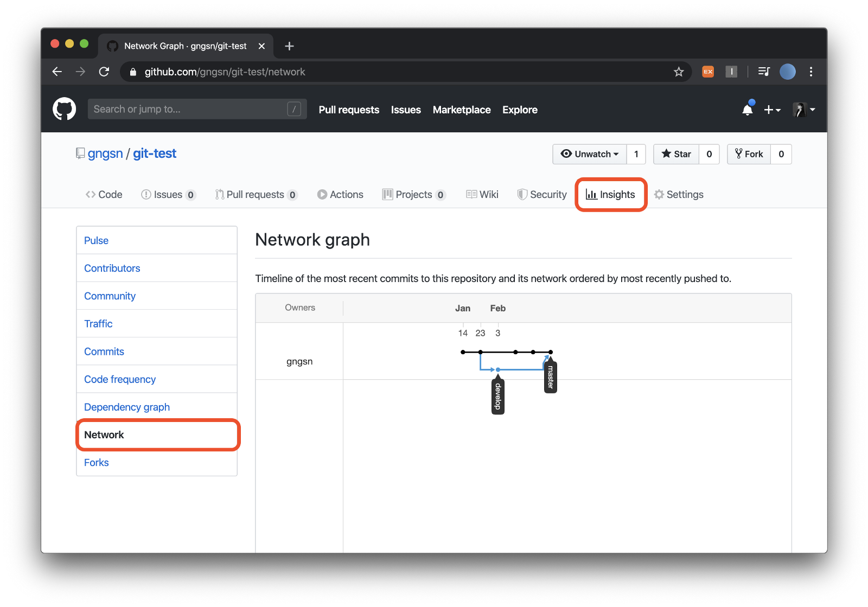
Task: Click the develop branch label in graph
Action: tap(498, 397)
